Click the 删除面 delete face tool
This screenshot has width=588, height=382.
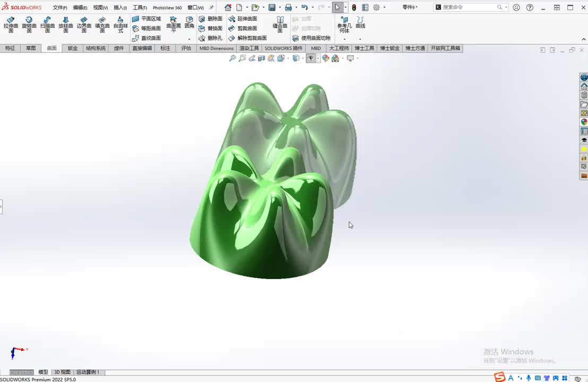pos(210,19)
